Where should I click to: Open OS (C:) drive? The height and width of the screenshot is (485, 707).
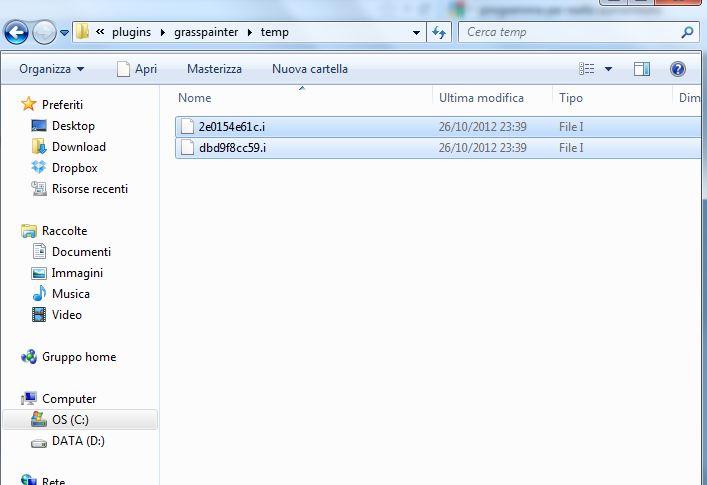pos(70,420)
